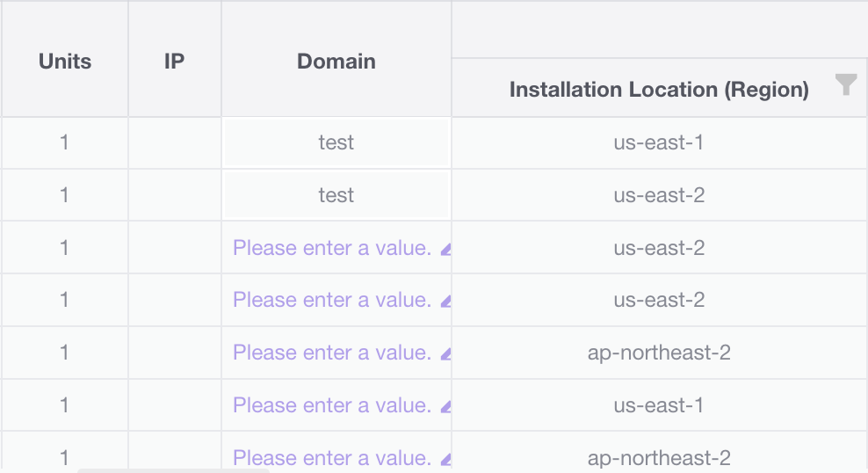Click the Domain pencil icon in the sixth row
868x473 pixels.
click(445, 407)
